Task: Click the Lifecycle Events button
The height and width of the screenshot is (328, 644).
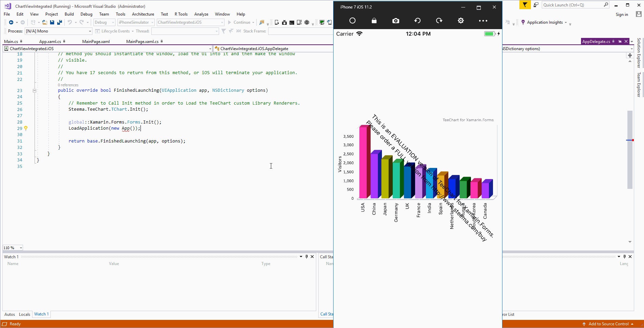Action: [115, 31]
